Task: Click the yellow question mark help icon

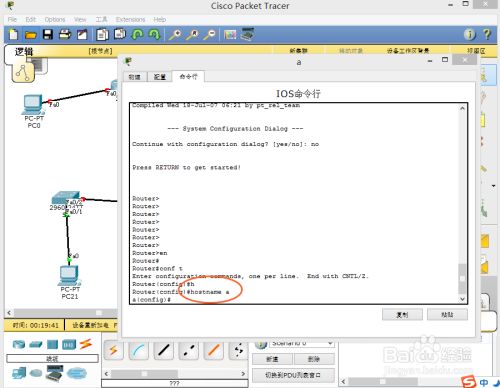Action: [487, 34]
